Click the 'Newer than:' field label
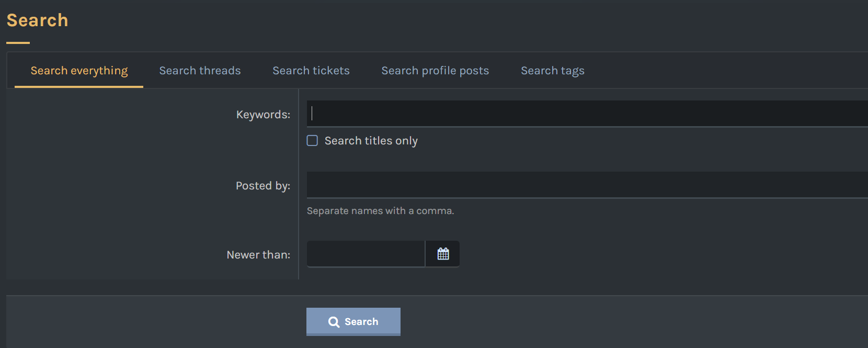 tap(258, 255)
